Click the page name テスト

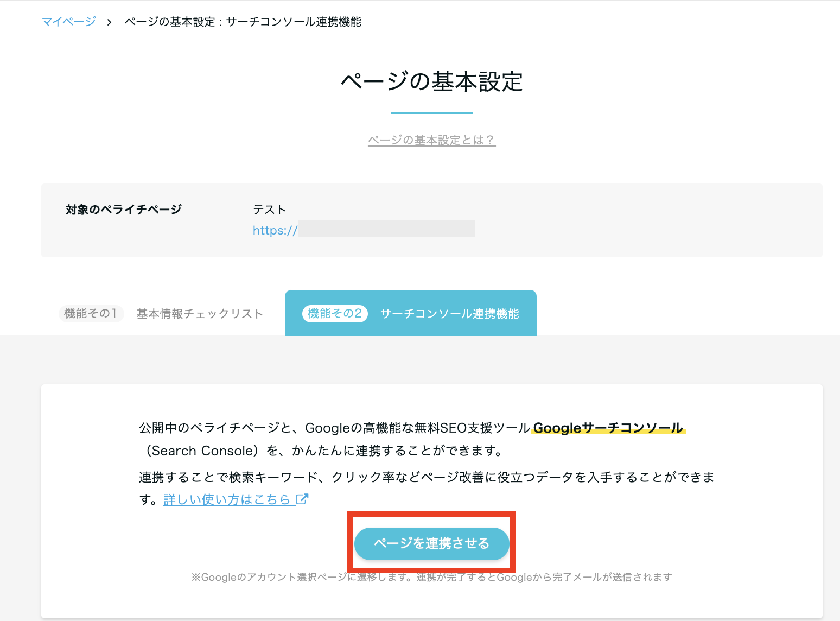pos(269,210)
